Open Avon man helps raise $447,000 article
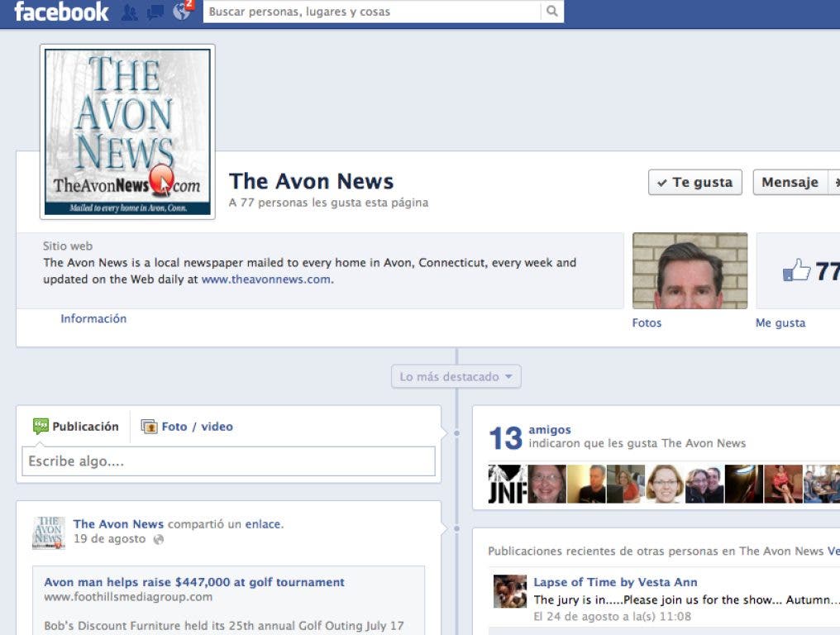This screenshot has height=635, width=840. pyautogui.click(x=194, y=582)
